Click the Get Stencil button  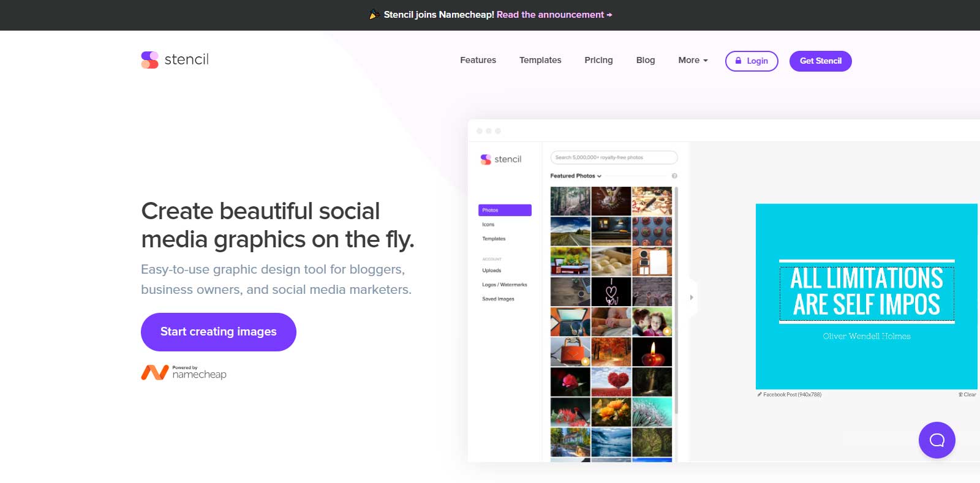coord(820,61)
